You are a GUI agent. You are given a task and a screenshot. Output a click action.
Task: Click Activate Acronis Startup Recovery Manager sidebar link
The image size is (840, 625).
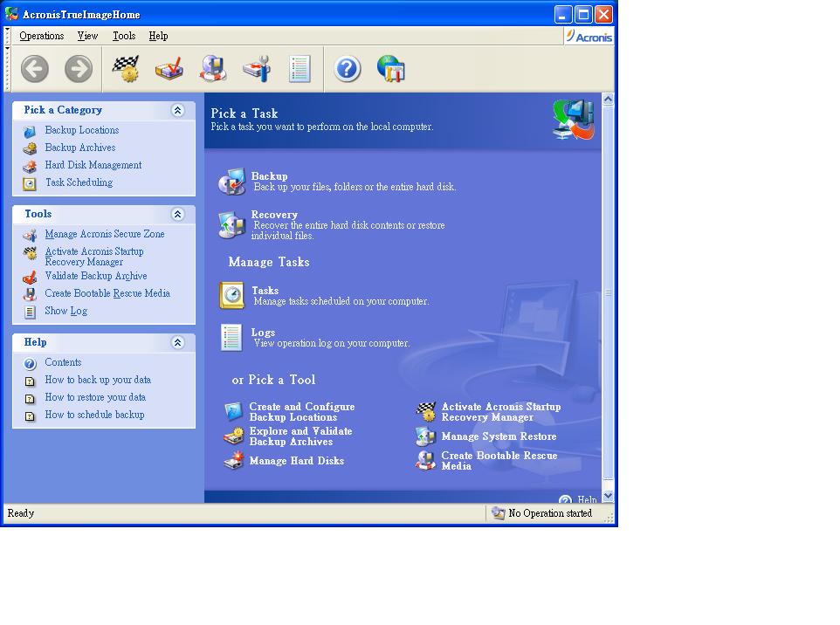[94, 257]
